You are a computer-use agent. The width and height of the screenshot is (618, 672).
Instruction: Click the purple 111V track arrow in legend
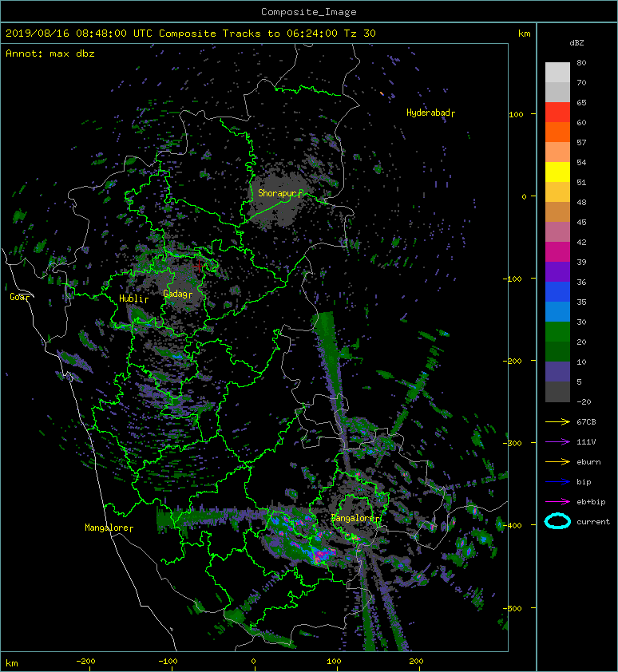click(x=557, y=442)
